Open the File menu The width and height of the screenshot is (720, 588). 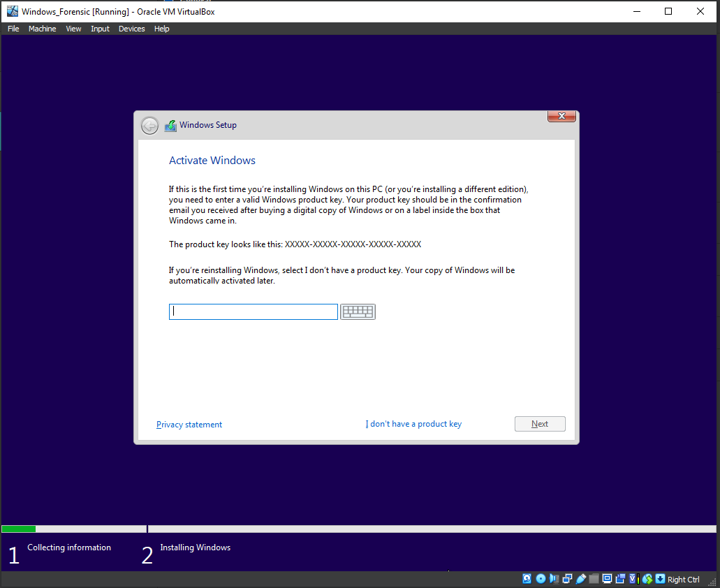(x=13, y=29)
